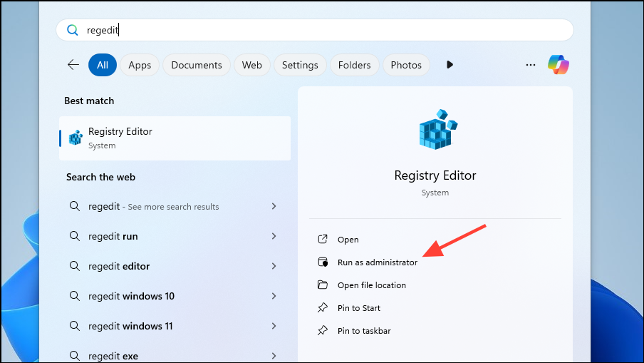Click the shield icon for Run as administrator
The width and height of the screenshot is (644, 363).
click(x=323, y=262)
